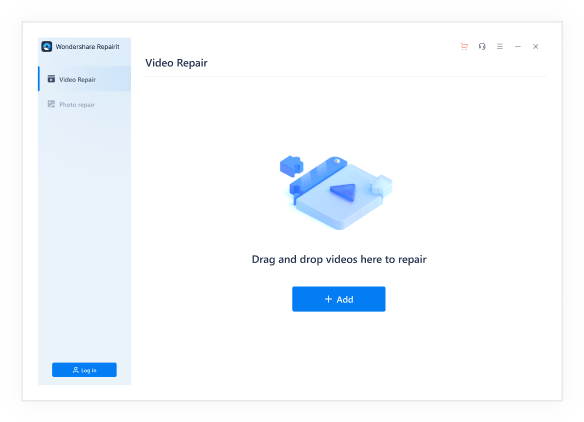The width and height of the screenshot is (584, 422).
Task: Minimize the Repairit window
Action: pos(518,47)
